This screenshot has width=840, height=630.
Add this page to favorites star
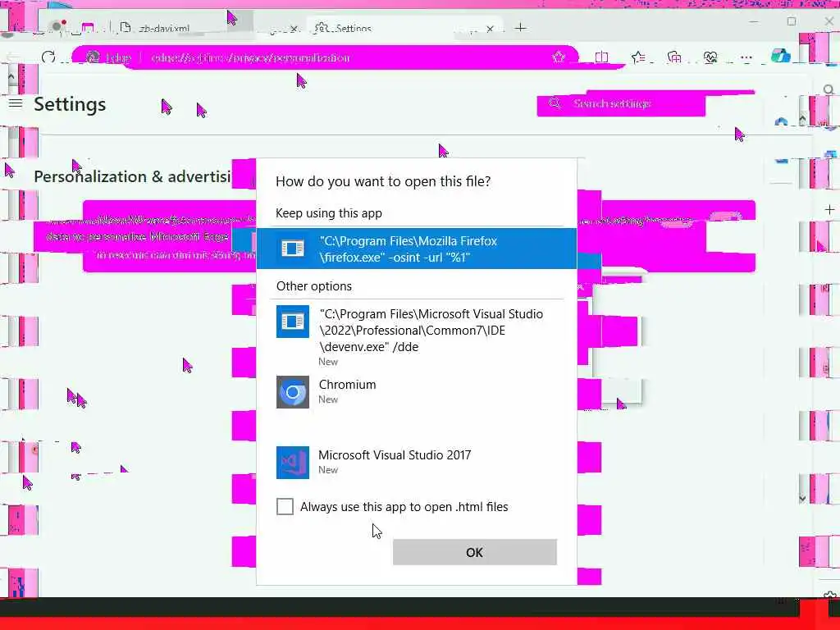pyautogui.click(x=559, y=57)
